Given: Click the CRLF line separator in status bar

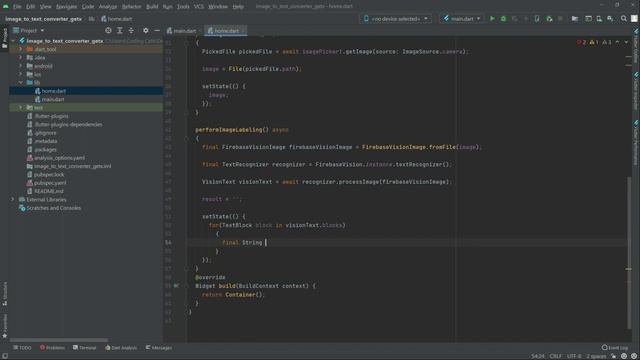Looking at the screenshot, I should point(556,356).
